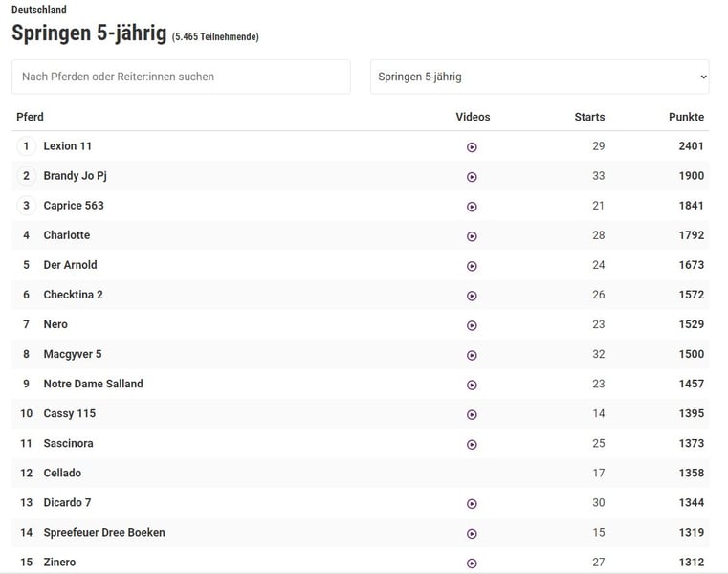Play the Dicardo 7 video
728x574 pixels.
(x=472, y=504)
